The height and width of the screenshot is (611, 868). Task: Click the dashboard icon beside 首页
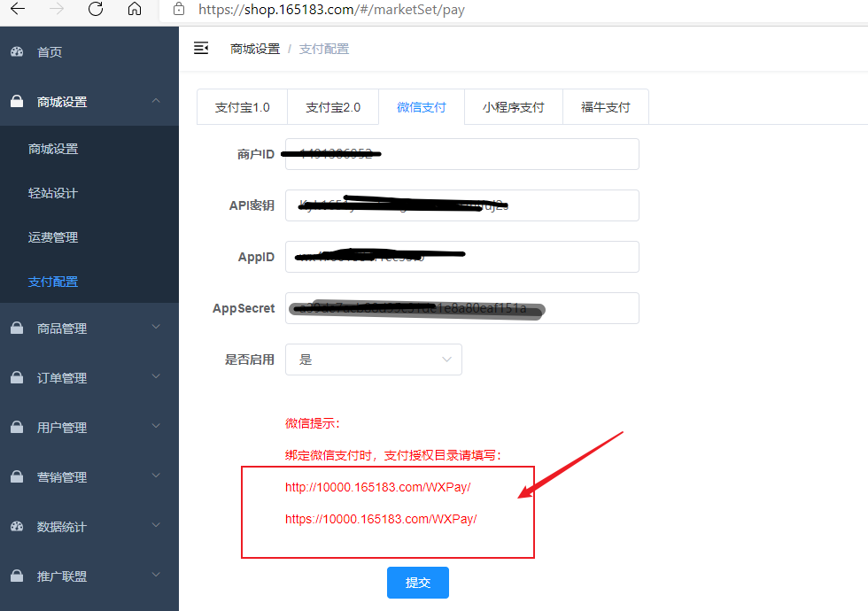pyautogui.click(x=17, y=52)
